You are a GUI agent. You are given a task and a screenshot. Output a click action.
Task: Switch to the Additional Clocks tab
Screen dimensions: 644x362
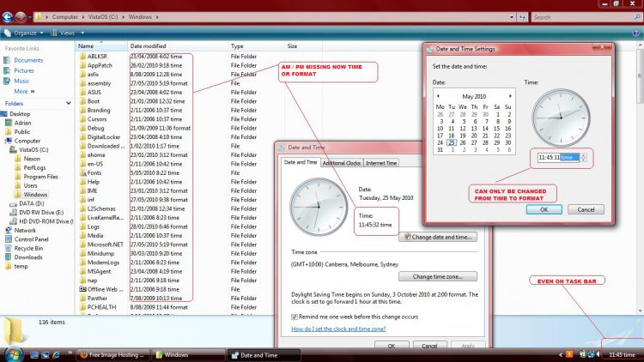coord(341,163)
